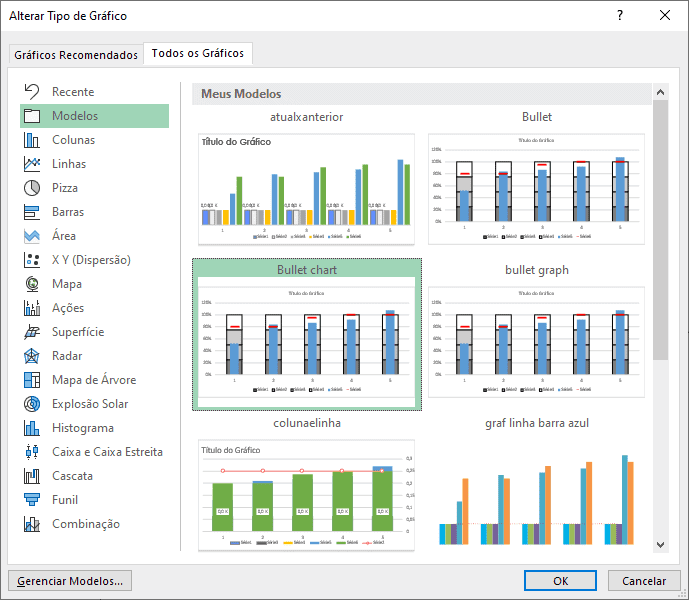The image size is (689, 600).
Task: Pick the Combinação chart icon
Action: [x=32, y=524]
